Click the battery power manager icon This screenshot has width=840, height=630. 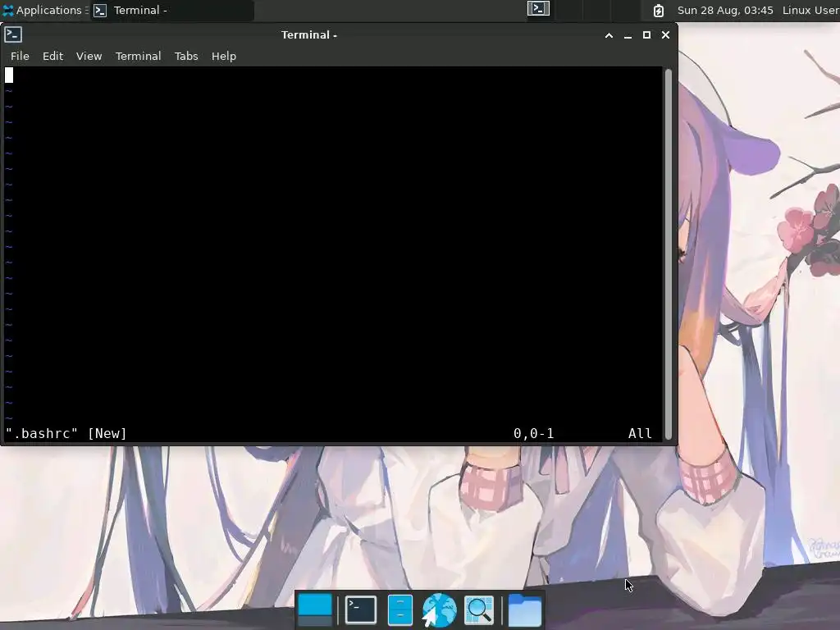click(659, 10)
